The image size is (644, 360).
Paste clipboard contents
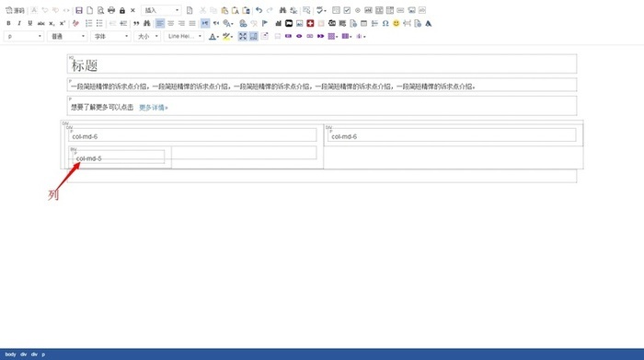coord(224,10)
